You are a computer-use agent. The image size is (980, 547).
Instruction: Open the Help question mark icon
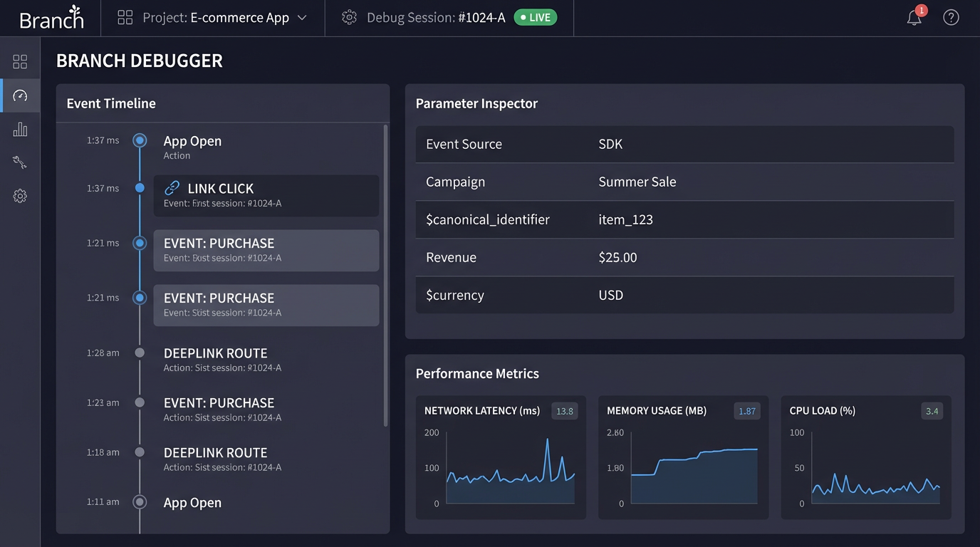(951, 17)
